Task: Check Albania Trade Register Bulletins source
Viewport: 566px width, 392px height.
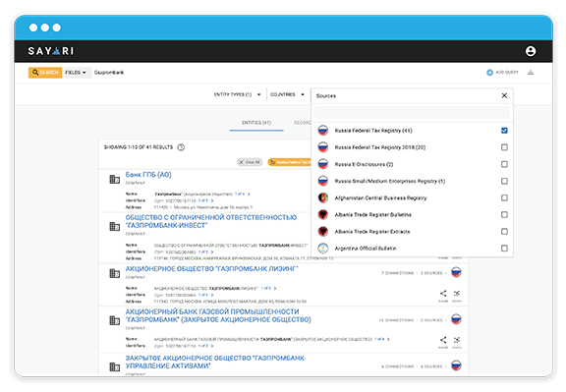Action: click(x=504, y=215)
